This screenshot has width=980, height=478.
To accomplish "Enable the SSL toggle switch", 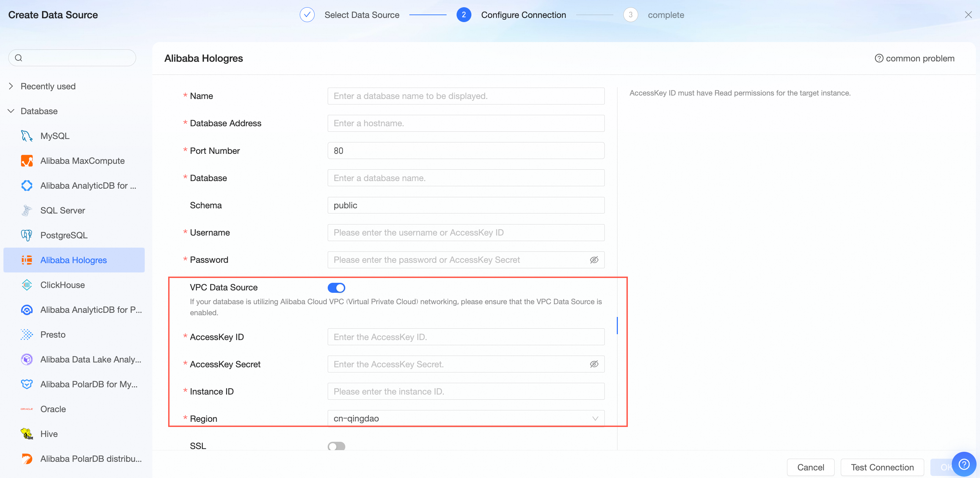I will point(336,446).
